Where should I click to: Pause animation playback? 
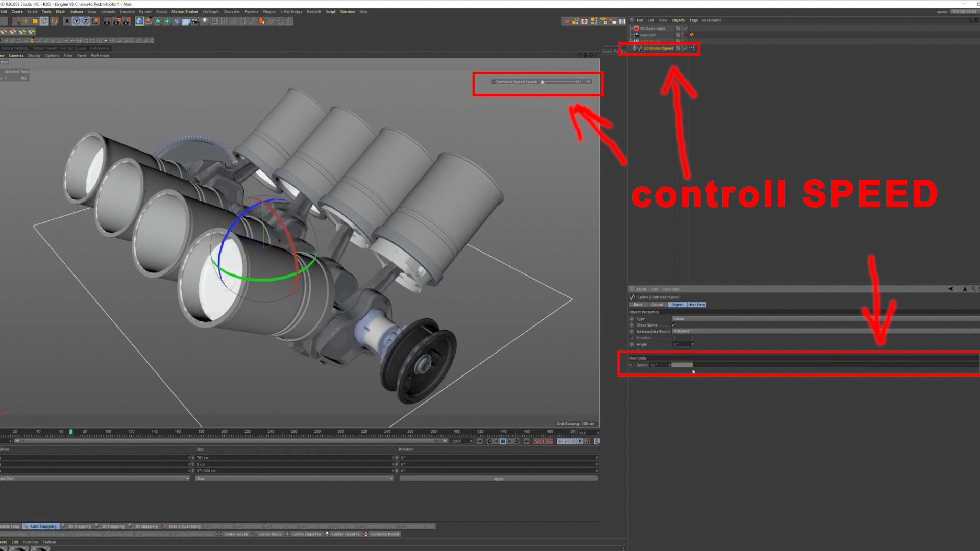[x=503, y=441]
